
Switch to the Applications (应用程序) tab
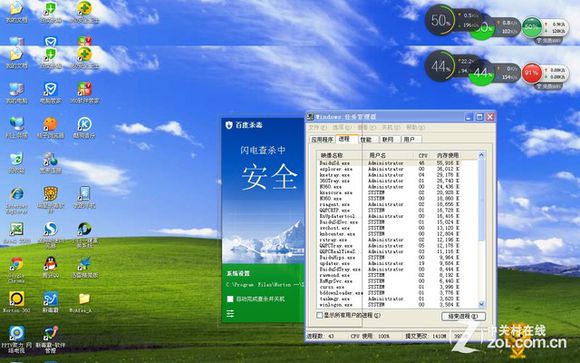point(322,140)
